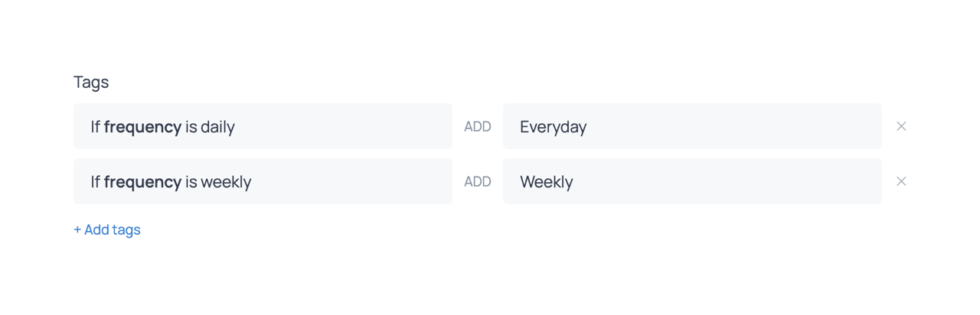Click the Tags section heading
The image size is (980, 315).
point(91,82)
